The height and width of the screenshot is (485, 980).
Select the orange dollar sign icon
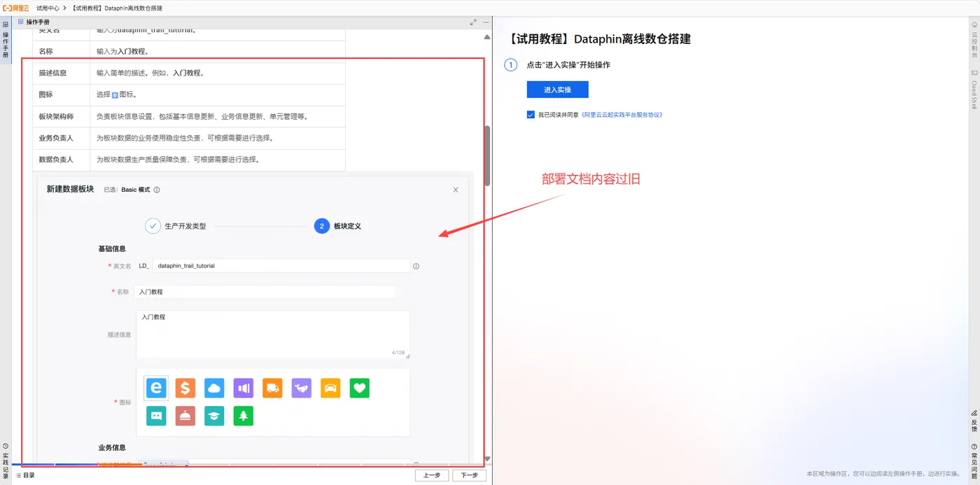coord(185,388)
